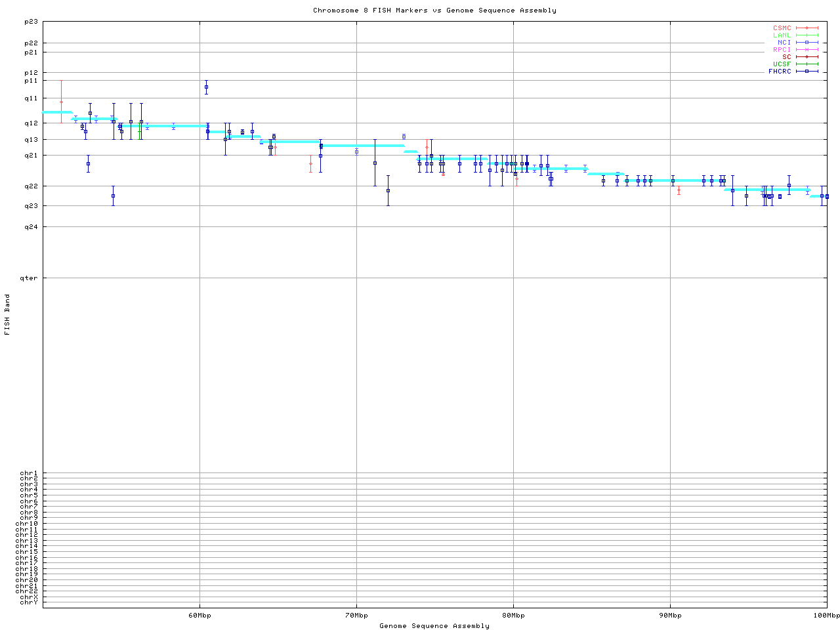840x630 pixels.
Task: Click the 80Mbp x-axis tick label
Action: tap(513, 616)
